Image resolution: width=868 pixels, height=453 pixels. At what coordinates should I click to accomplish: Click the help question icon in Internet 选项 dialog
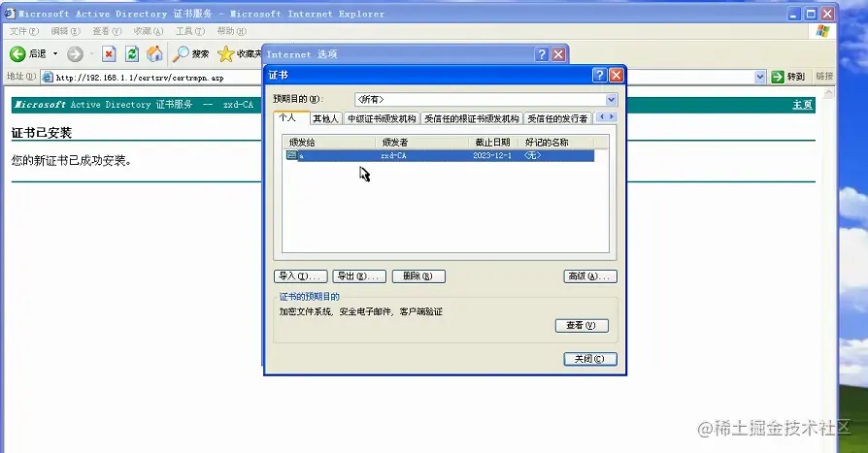542,54
